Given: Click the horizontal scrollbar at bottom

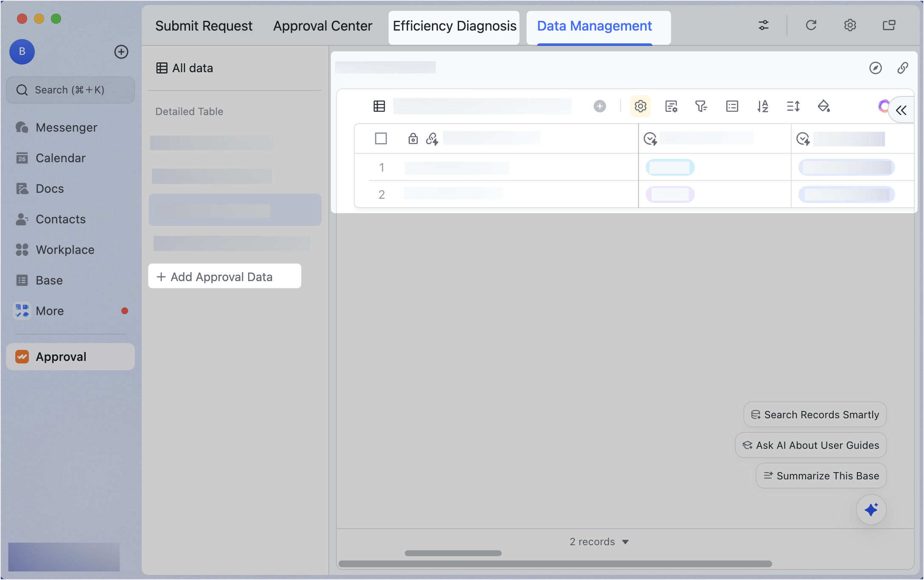Looking at the screenshot, I should click(555, 564).
